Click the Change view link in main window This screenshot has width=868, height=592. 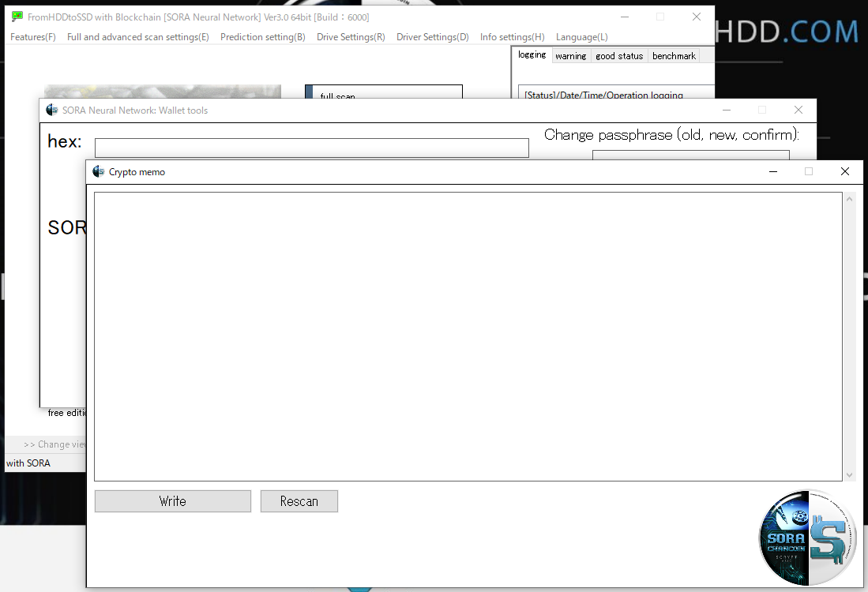[x=54, y=444]
